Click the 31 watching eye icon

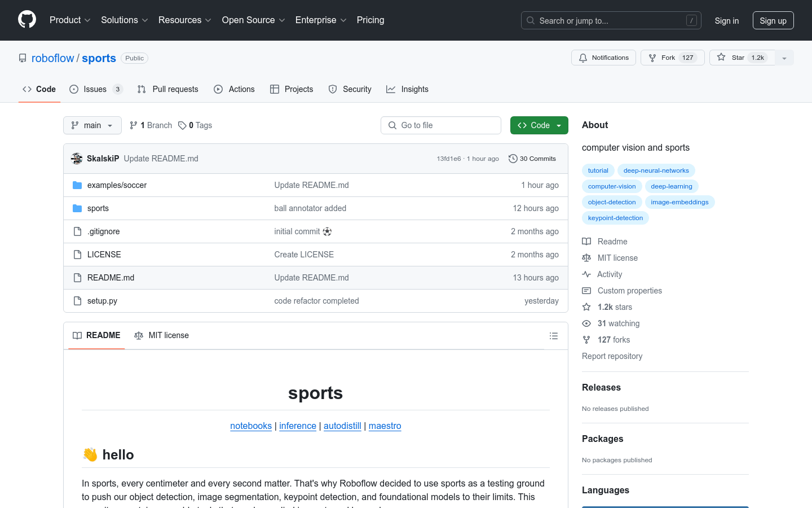point(586,323)
